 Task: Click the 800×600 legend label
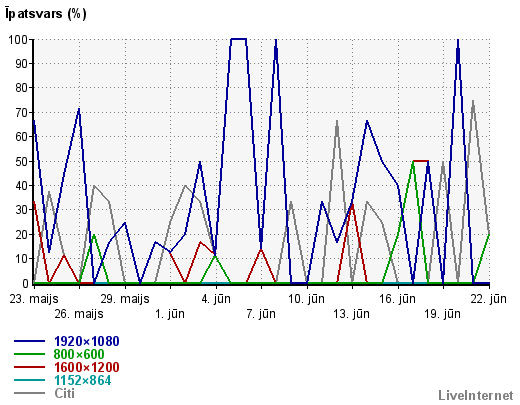pyautogui.click(x=79, y=354)
